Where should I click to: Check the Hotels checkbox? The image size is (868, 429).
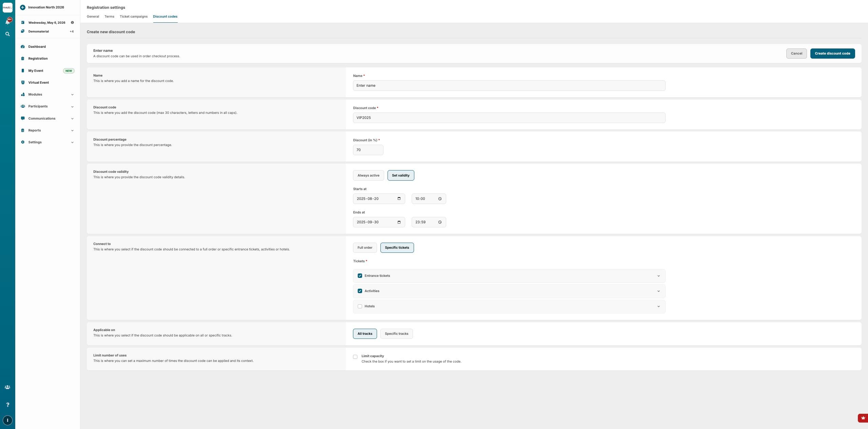(360, 306)
